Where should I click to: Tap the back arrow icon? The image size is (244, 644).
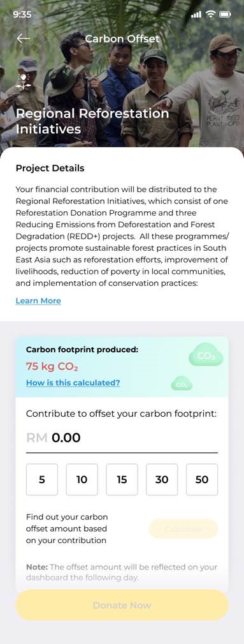click(24, 38)
